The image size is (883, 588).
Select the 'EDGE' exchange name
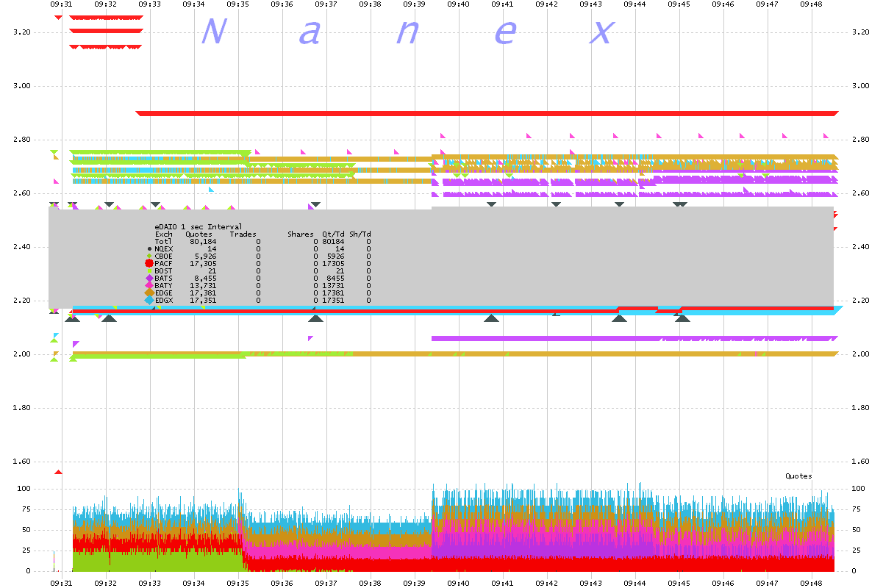(163, 293)
